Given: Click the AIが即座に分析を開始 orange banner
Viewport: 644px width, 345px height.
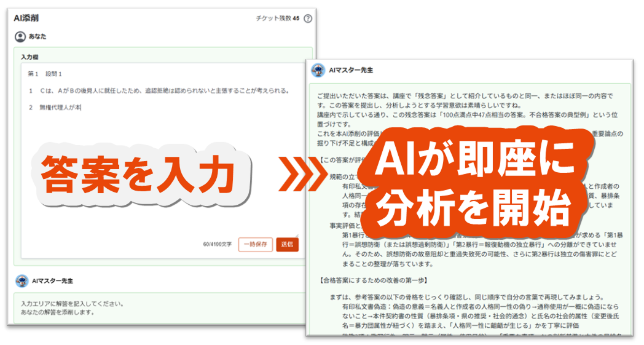Looking at the screenshot, I should pyautogui.click(x=473, y=186).
